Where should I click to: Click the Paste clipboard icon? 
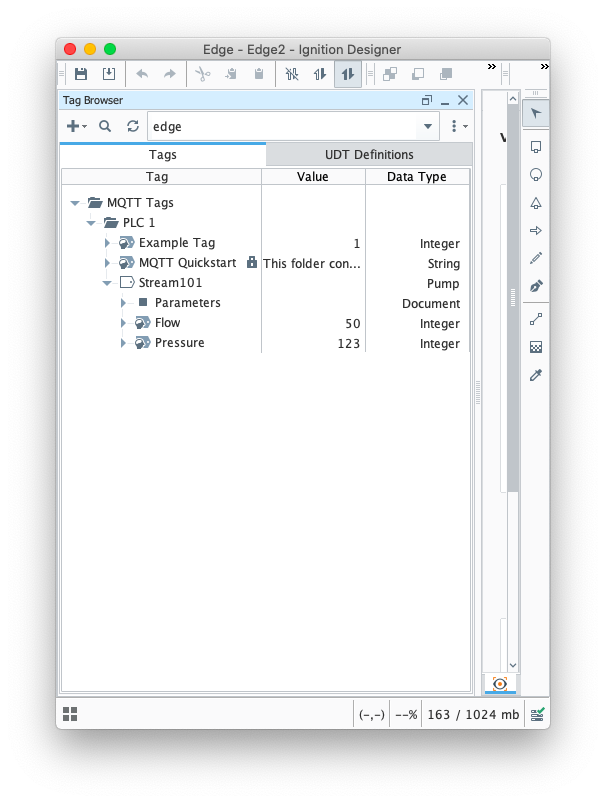pyautogui.click(x=259, y=74)
